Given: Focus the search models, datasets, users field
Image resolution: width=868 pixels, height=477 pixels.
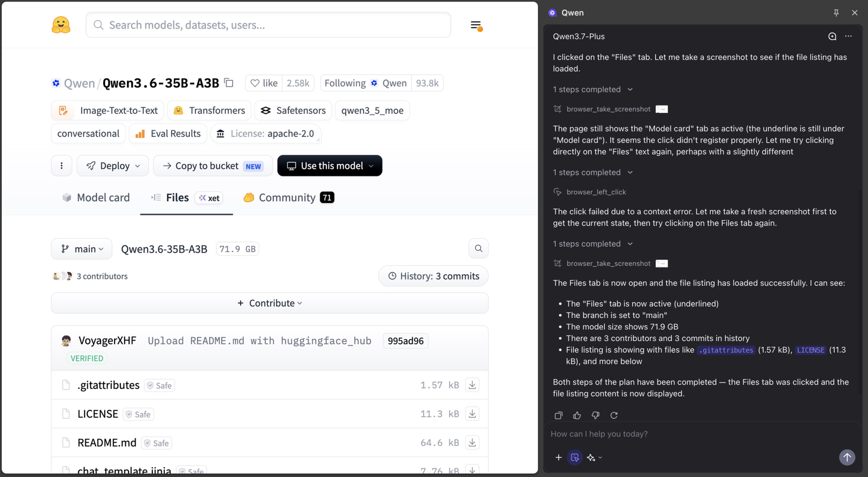Looking at the screenshot, I should coord(268,25).
